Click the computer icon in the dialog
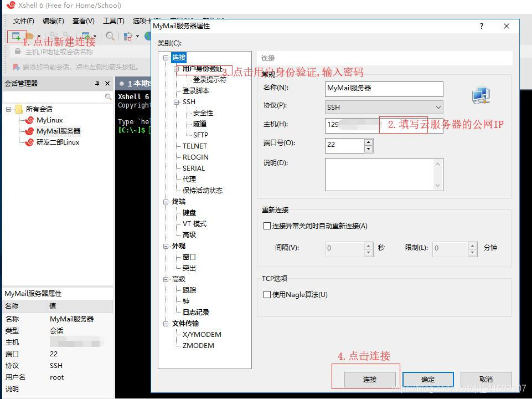Viewport: 532px width, 399px height. [x=481, y=95]
